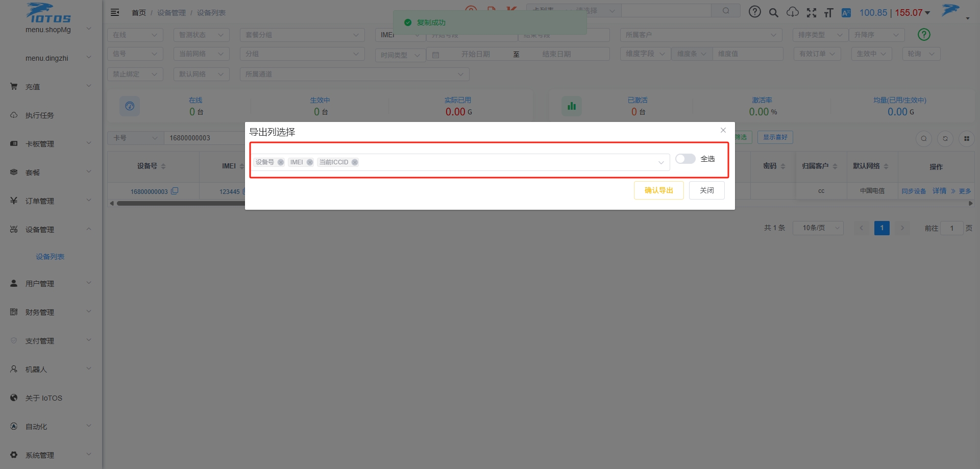Screen dimensions: 980x469
Task: Click the copy icon next to 16800000003
Action: point(175,191)
